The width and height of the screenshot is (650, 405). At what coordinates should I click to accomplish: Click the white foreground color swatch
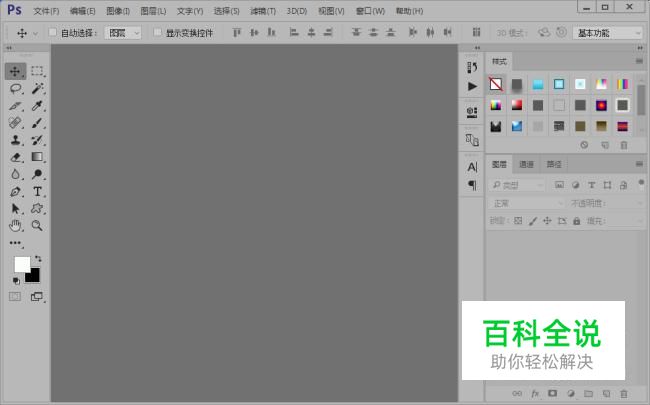[22, 264]
